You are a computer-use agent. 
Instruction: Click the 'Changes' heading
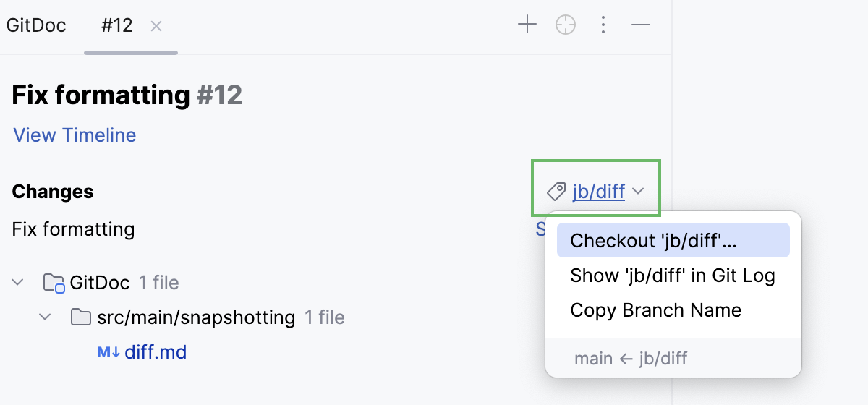53,192
